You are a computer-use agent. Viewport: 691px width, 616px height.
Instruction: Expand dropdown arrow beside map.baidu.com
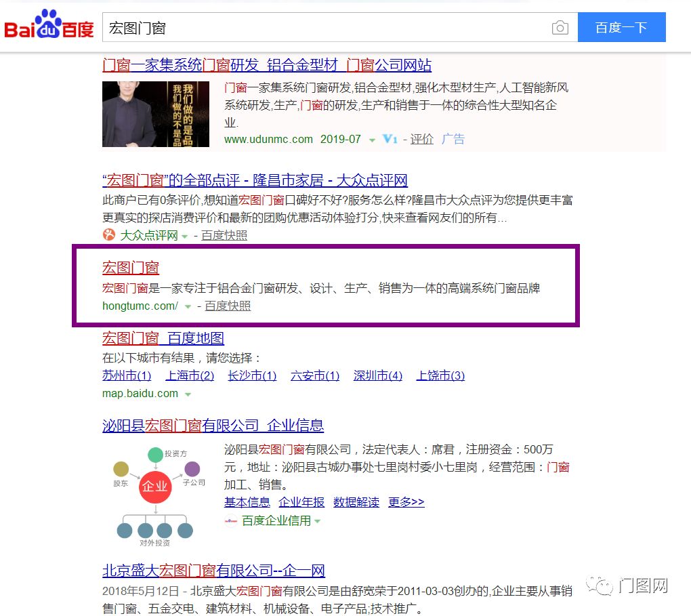188,394
